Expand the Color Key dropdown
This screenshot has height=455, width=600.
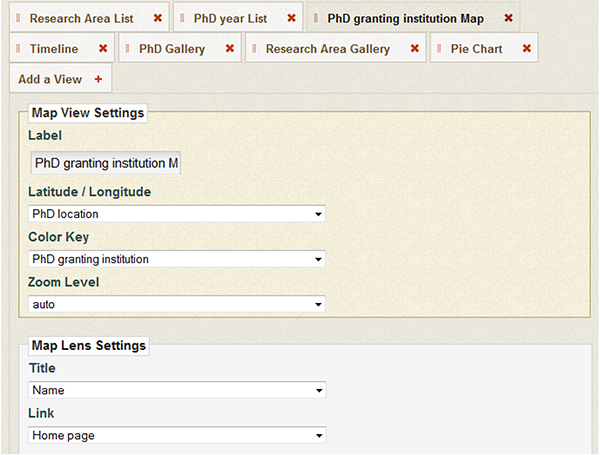point(177,259)
